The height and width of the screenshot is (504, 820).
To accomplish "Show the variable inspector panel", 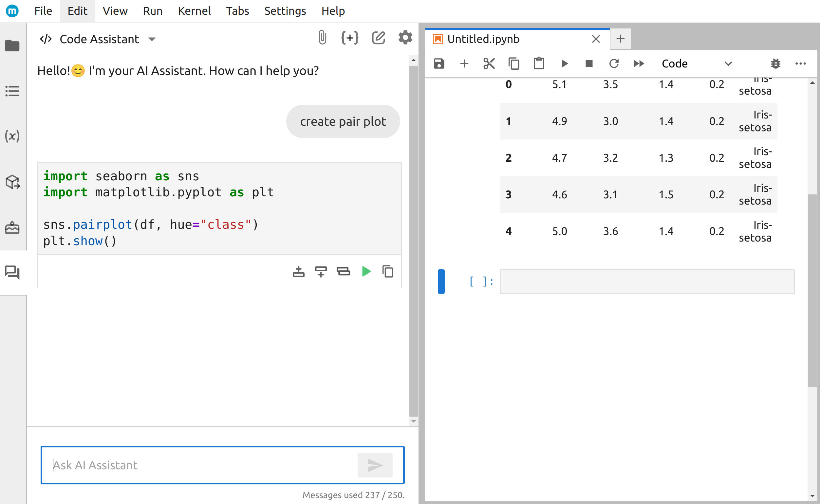I will click(x=12, y=136).
